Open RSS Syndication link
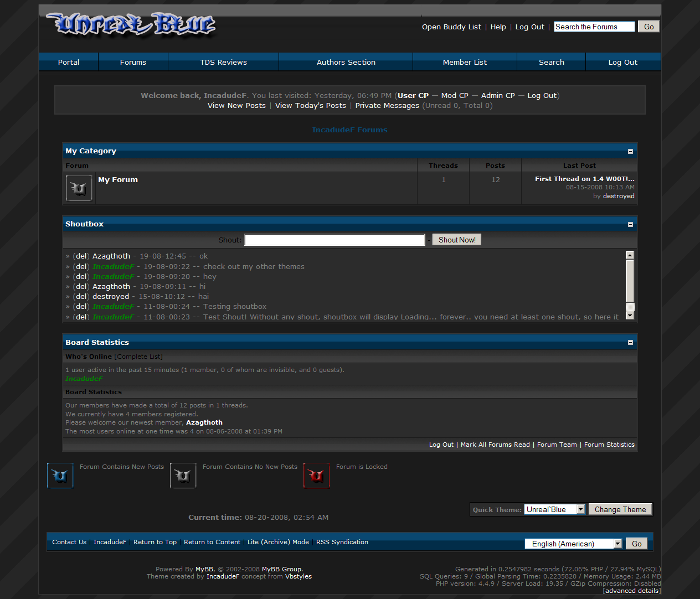Screen dimensions: 700x599 342,542
